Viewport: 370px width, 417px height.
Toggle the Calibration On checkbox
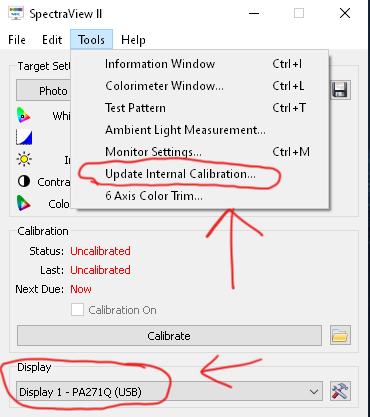[77, 310]
